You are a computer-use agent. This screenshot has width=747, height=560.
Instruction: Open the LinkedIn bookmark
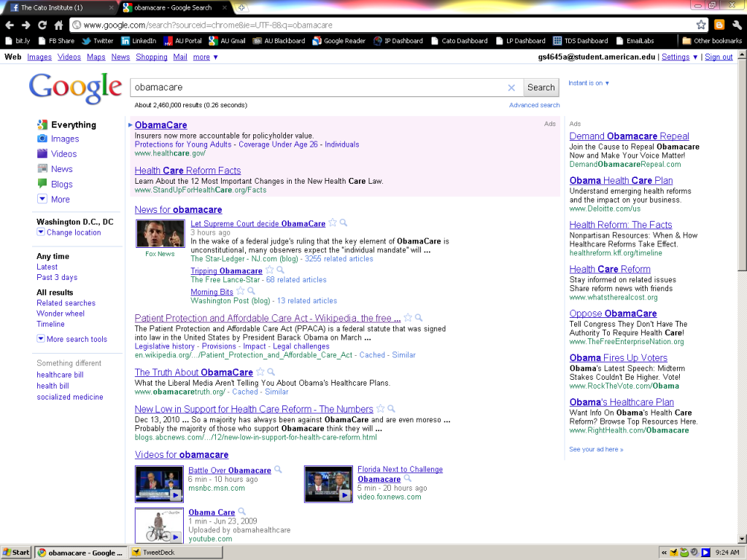(x=139, y=41)
